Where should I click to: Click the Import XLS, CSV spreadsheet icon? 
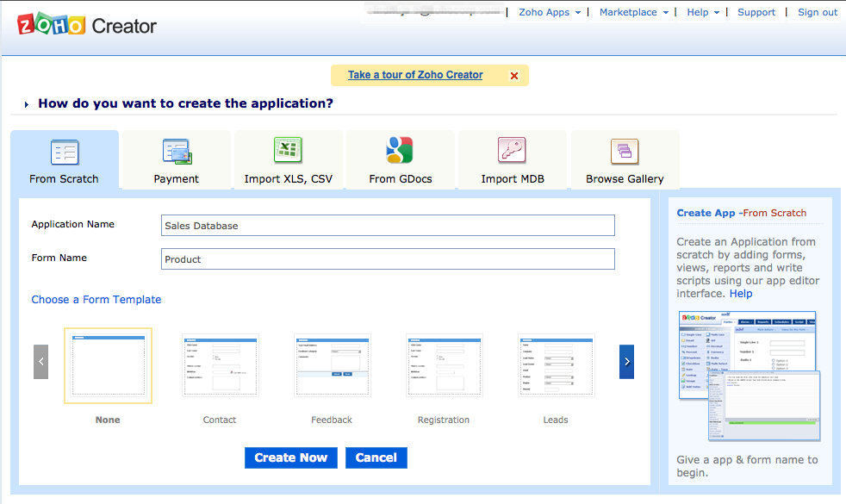coord(288,151)
